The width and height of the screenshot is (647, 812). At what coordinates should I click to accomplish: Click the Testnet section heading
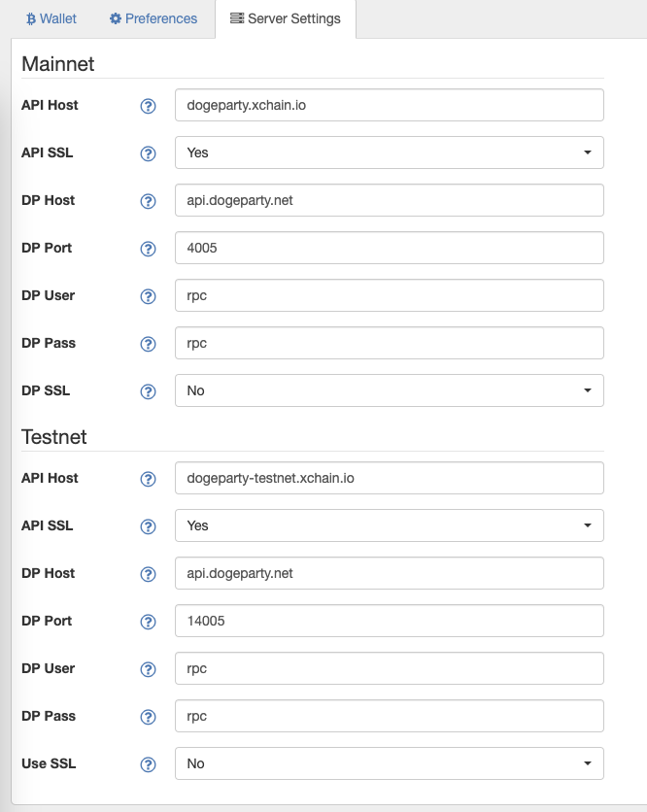(x=53, y=437)
